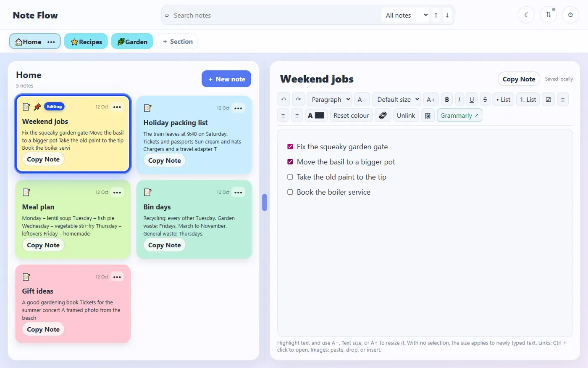Toggle underline formatting
The image size is (588, 368).
click(x=472, y=99)
